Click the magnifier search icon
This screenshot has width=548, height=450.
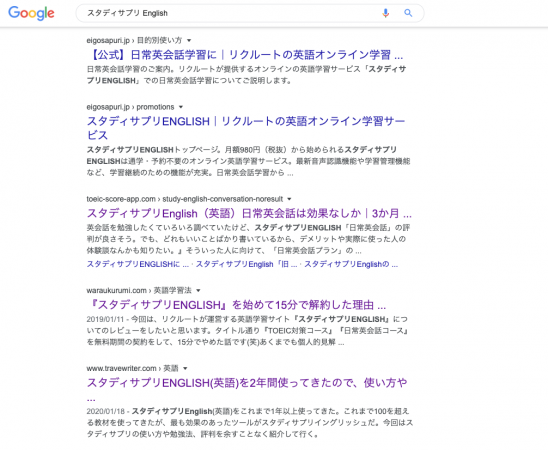pyautogui.click(x=408, y=13)
